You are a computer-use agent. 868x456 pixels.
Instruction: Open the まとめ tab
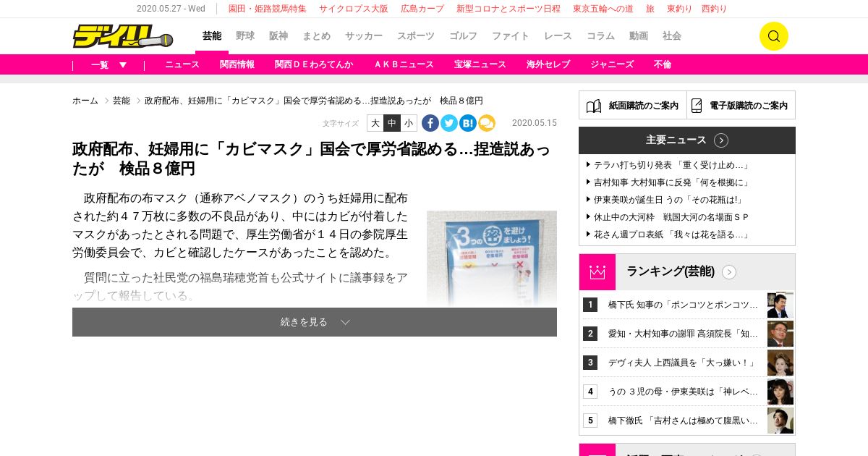[x=317, y=36]
